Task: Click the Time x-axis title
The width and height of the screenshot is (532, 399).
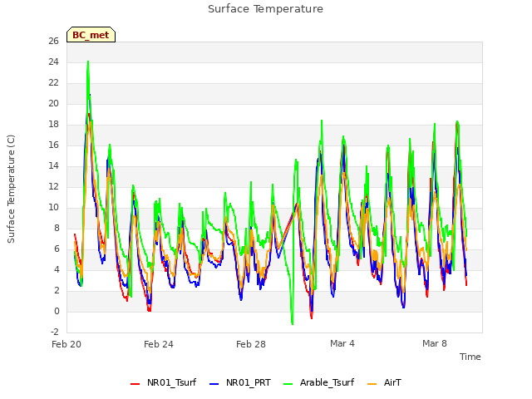Action: pos(470,357)
